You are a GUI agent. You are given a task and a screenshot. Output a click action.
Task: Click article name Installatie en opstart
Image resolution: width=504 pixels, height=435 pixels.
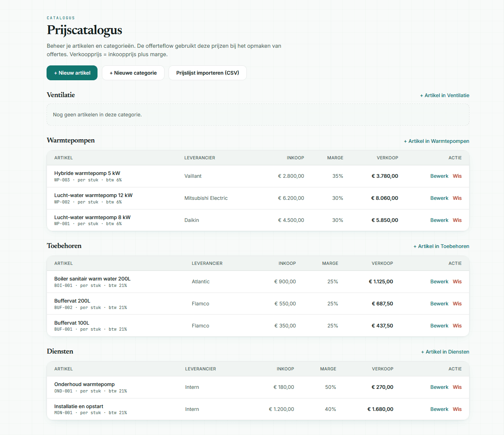[x=79, y=407]
